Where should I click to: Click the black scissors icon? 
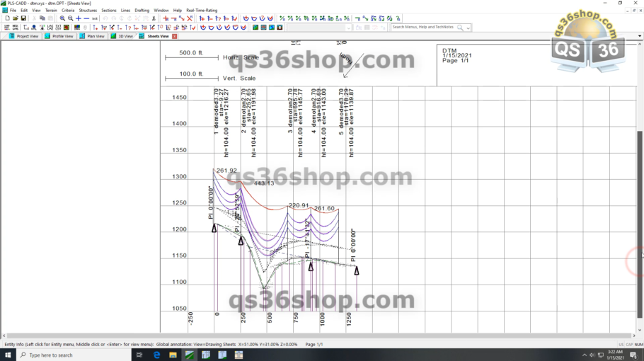(154, 18)
